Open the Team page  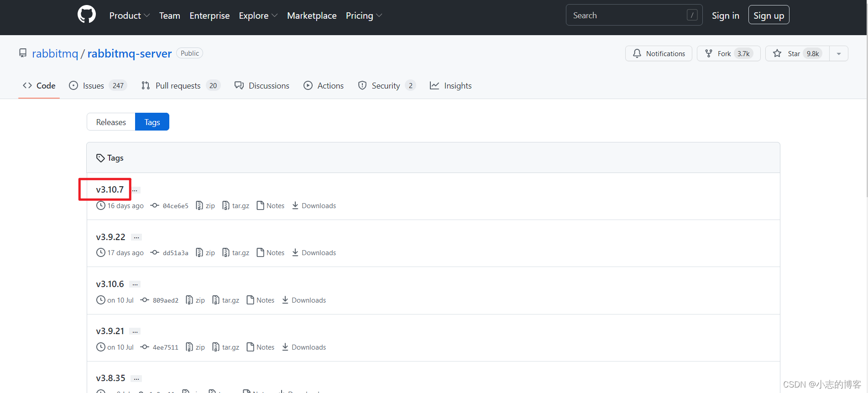(170, 16)
